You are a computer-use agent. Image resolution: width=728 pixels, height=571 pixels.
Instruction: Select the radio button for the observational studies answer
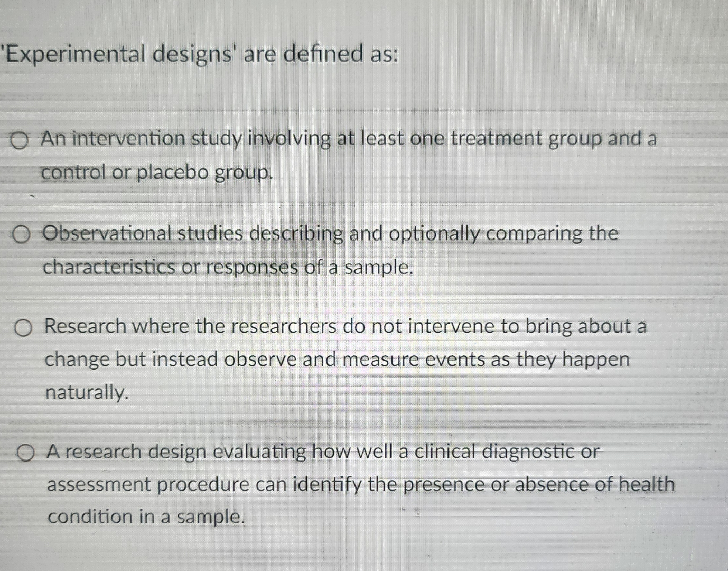tap(22, 234)
